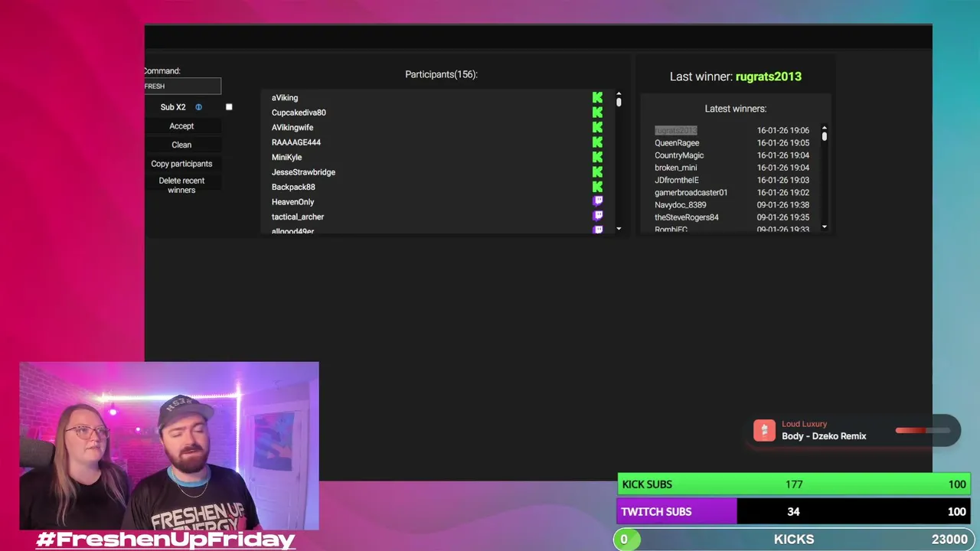980x551 pixels.
Task: Click the Kick icon beside Backpack88
Action: click(597, 187)
